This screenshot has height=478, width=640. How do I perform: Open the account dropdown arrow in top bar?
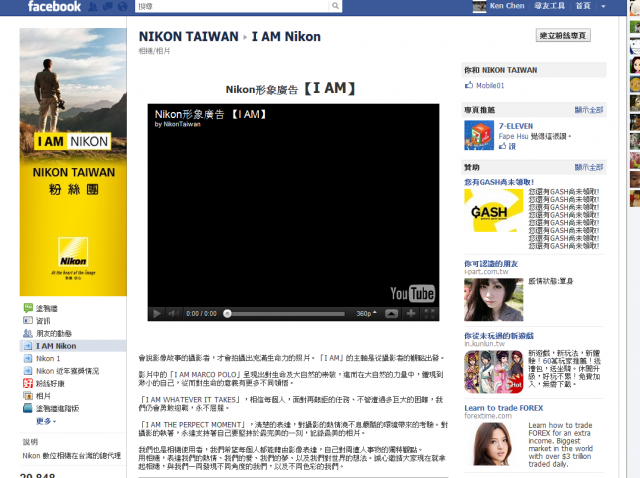point(603,6)
